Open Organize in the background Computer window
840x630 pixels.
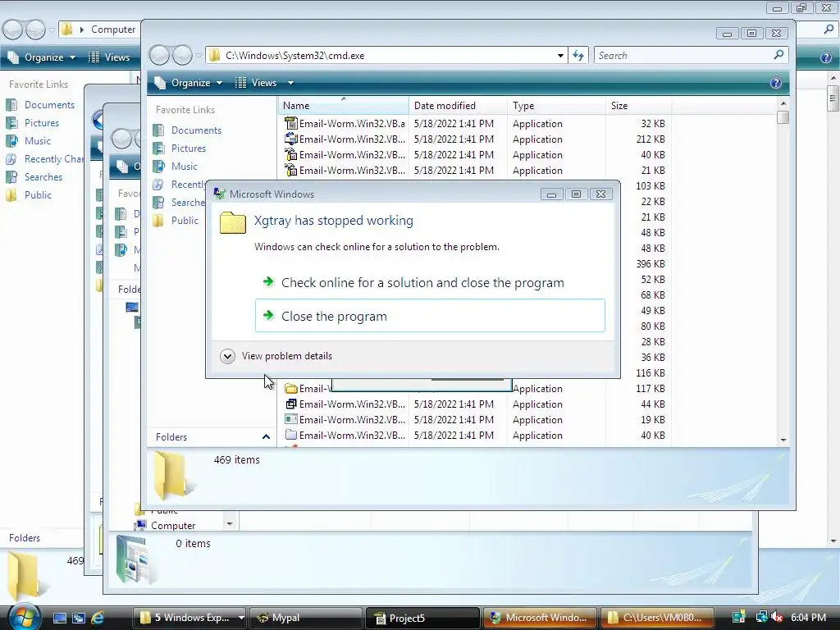[x=42, y=57]
